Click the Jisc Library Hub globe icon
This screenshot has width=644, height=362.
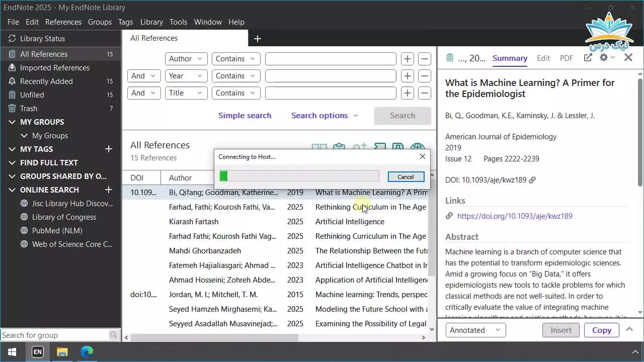point(24,204)
